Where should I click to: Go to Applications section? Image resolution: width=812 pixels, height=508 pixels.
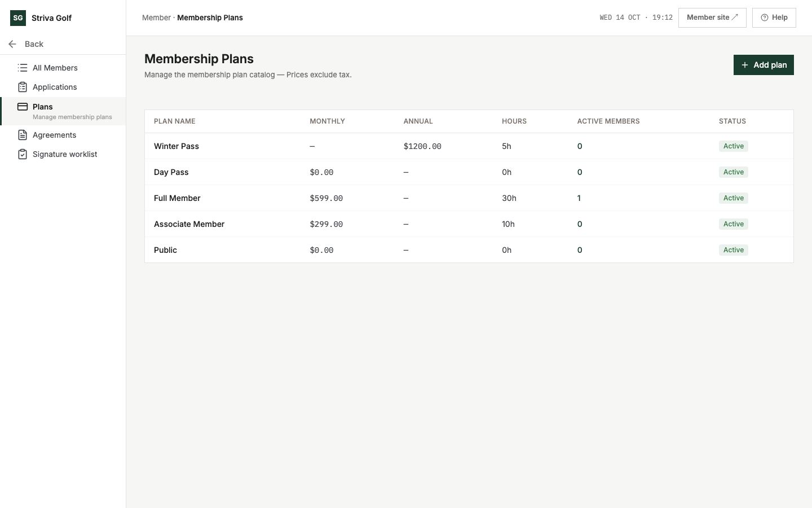click(x=63, y=87)
